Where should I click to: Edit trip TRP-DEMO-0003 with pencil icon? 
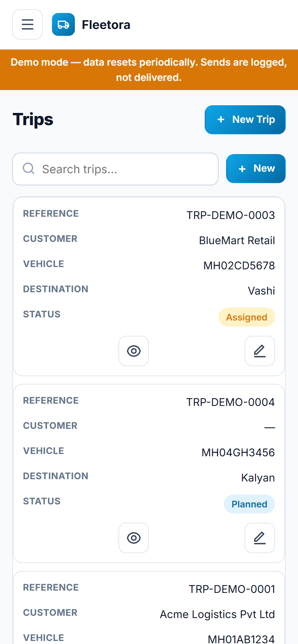pyautogui.click(x=260, y=351)
